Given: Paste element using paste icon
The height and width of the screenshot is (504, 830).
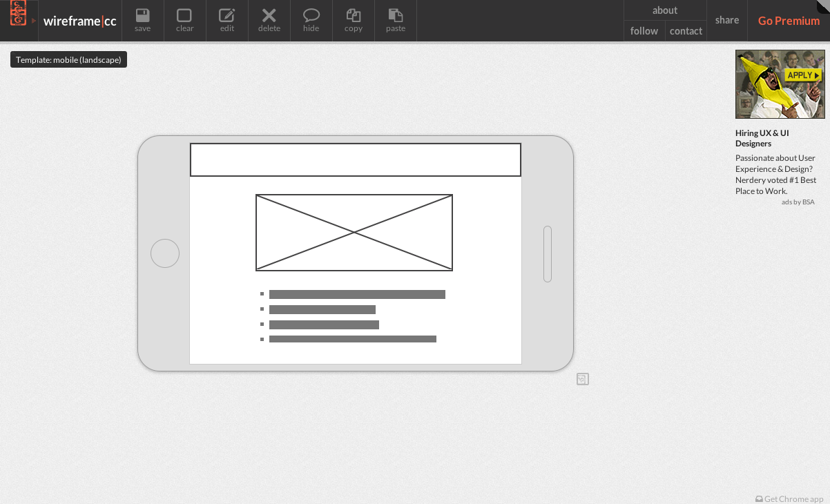Looking at the screenshot, I should point(396,20).
